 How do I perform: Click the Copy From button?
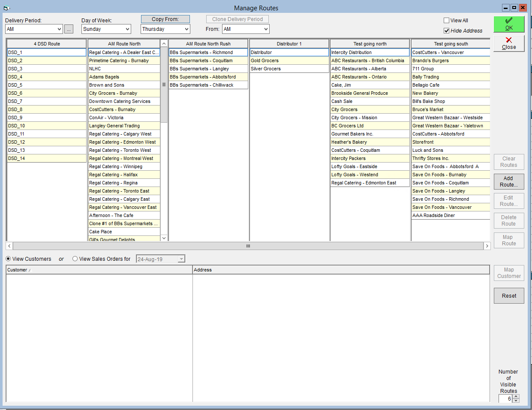click(165, 19)
